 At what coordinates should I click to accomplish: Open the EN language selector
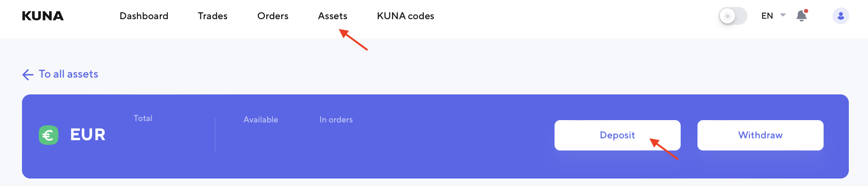tap(773, 16)
